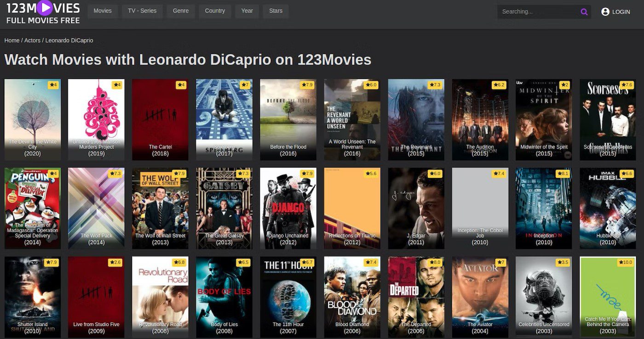
Task: Open Live from Studio Five poster
Action: point(96,297)
